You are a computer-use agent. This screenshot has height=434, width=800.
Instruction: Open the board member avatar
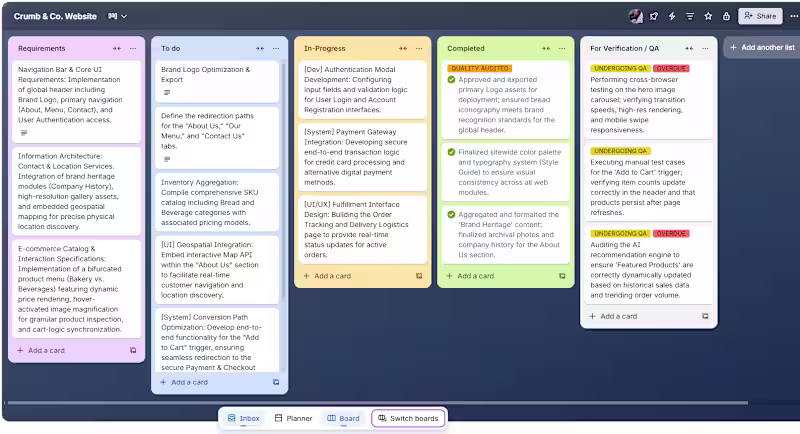tap(636, 16)
